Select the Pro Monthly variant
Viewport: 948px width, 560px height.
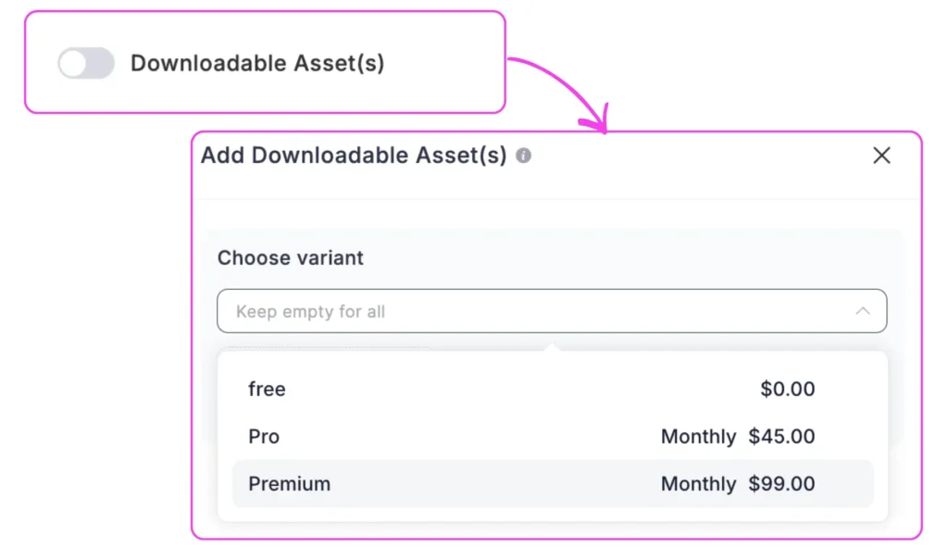pyautogui.click(x=264, y=436)
